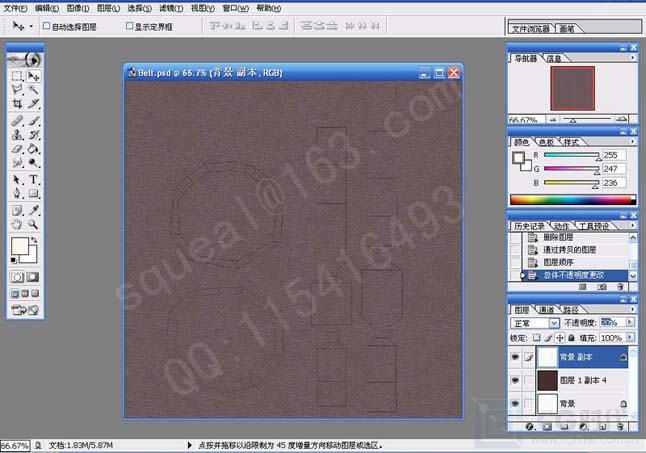
Task: Select the Magic Wand tool
Action: click(33, 90)
